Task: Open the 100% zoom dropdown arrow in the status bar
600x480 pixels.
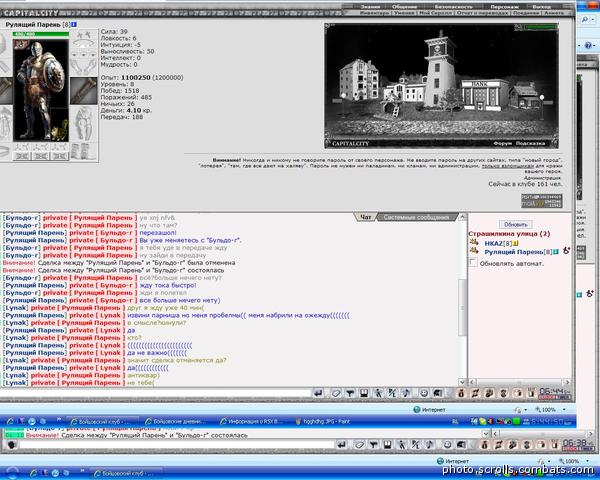Action: point(564,410)
